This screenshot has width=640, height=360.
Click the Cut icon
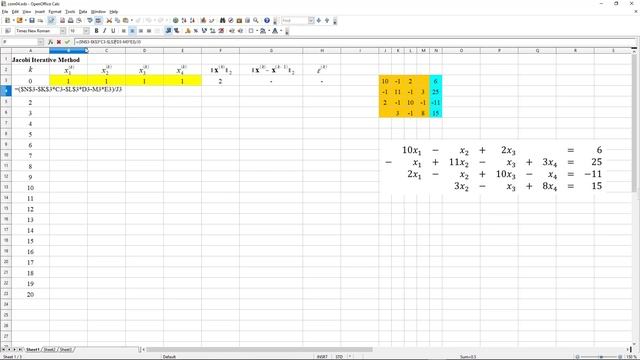pos(109,20)
